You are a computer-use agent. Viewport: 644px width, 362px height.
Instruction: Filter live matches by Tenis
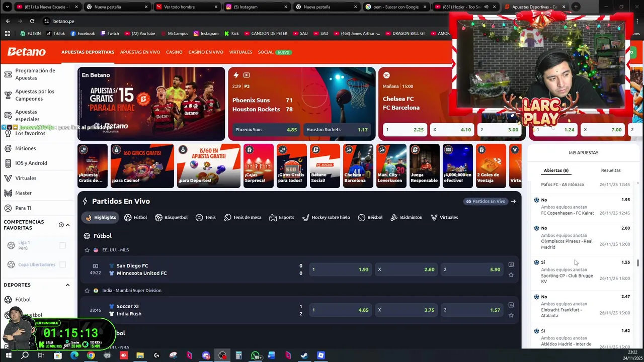click(205, 217)
